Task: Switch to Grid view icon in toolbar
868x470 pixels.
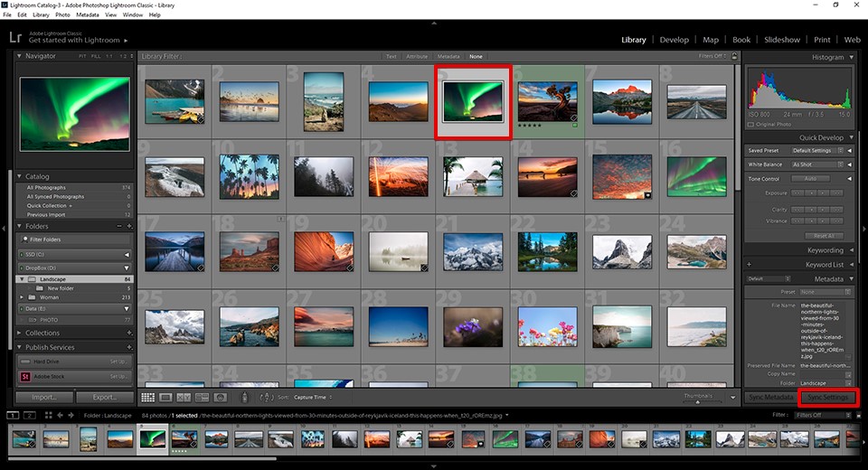Action: coord(147,398)
